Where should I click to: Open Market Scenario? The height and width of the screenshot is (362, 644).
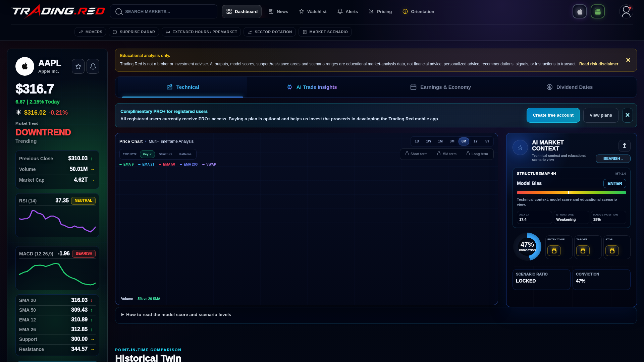point(325,32)
